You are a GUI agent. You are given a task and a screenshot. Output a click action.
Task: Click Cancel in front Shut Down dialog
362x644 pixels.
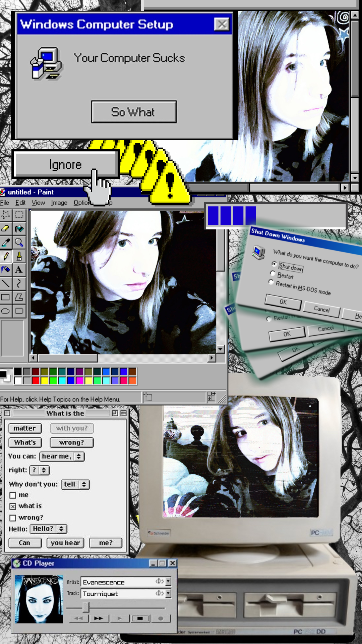tap(322, 309)
